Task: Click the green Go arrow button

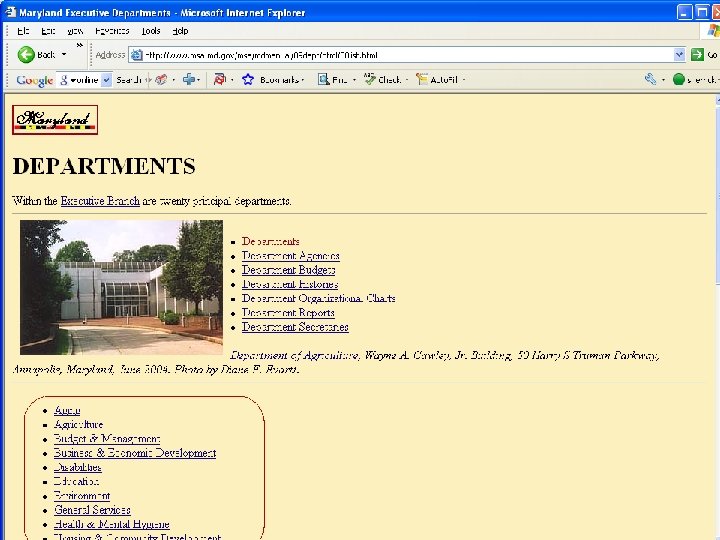Action: [697, 55]
